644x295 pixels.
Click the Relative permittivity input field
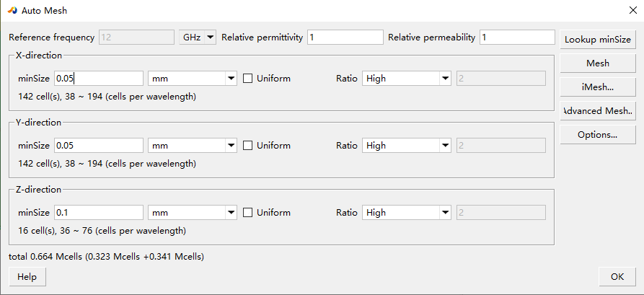pos(345,38)
